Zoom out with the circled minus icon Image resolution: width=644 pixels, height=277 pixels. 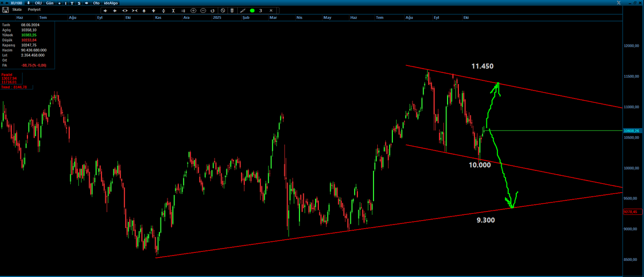[203, 11]
